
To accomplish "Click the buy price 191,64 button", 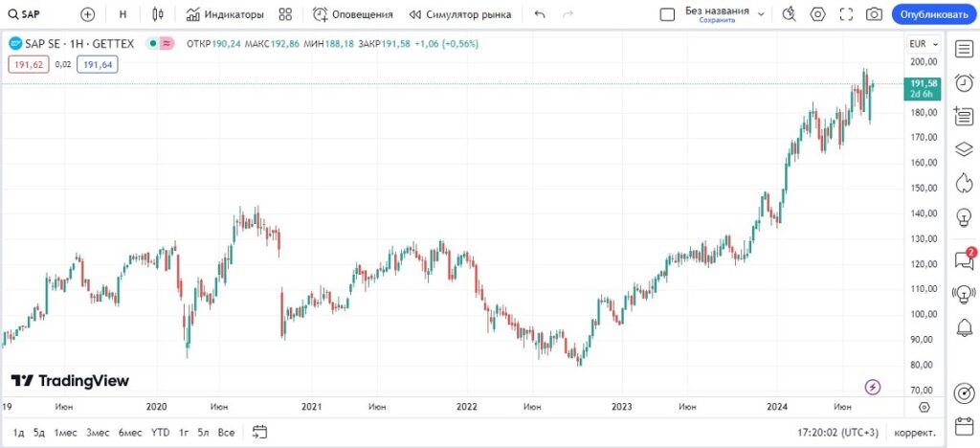I will tap(98, 64).
